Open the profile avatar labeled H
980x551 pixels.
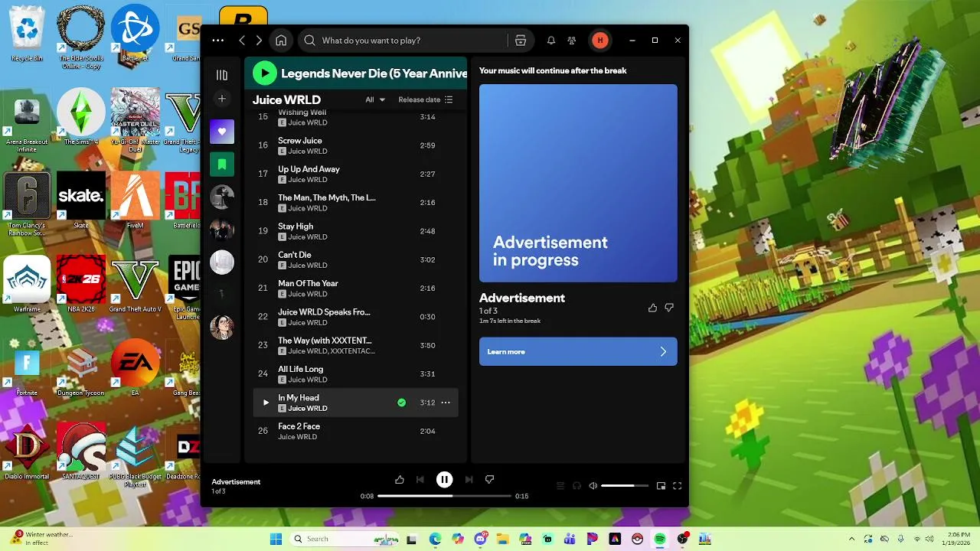pyautogui.click(x=600, y=41)
